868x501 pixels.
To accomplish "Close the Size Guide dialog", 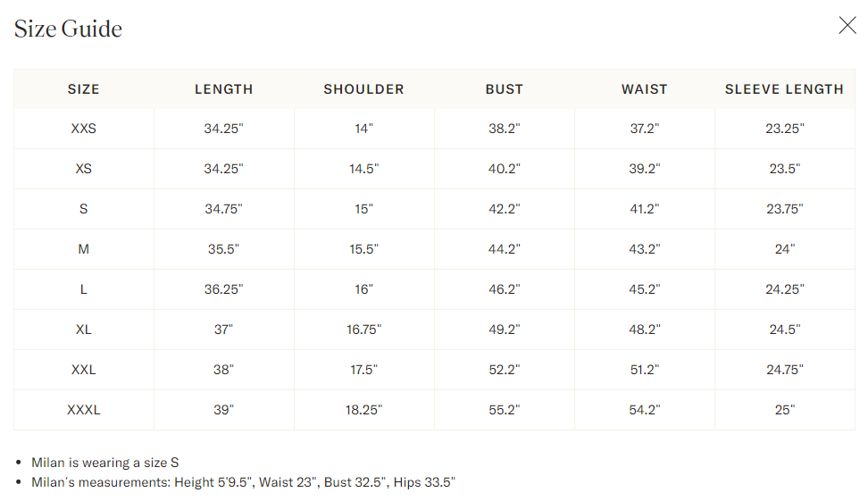I will point(847,26).
